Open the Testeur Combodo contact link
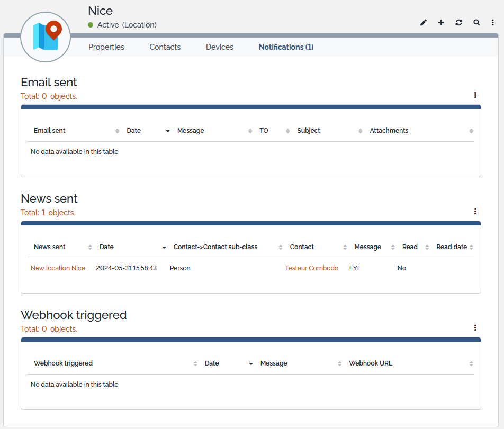The height and width of the screenshot is (429, 504). point(311,268)
